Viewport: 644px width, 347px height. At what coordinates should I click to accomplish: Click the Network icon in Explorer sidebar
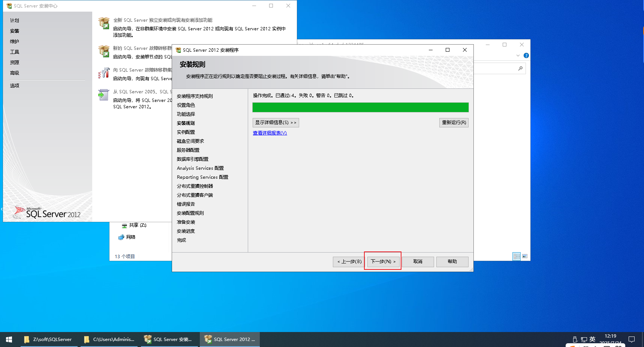(x=121, y=237)
